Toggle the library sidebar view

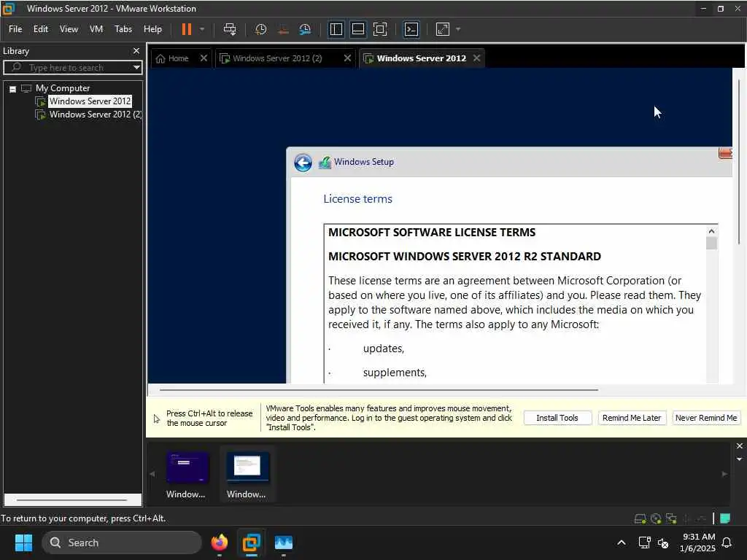(x=336, y=29)
